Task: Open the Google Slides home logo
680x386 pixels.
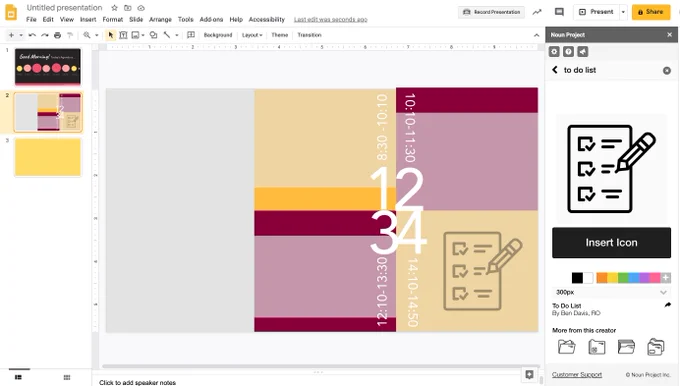Action: [x=11, y=12]
